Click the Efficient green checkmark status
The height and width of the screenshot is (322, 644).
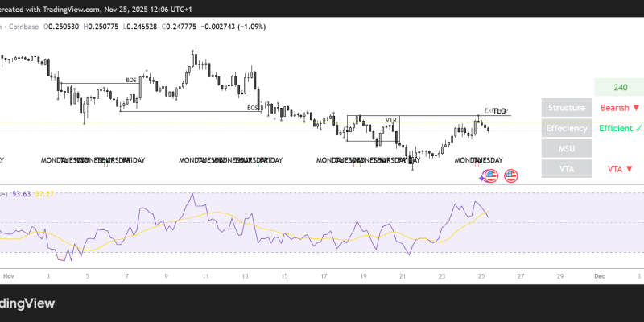click(618, 128)
